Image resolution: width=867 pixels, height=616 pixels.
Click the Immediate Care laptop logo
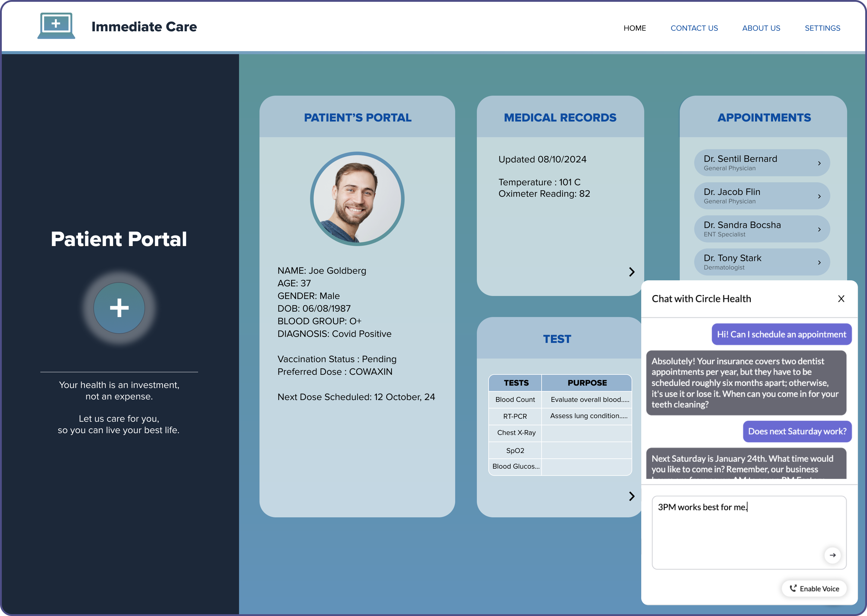click(56, 26)
